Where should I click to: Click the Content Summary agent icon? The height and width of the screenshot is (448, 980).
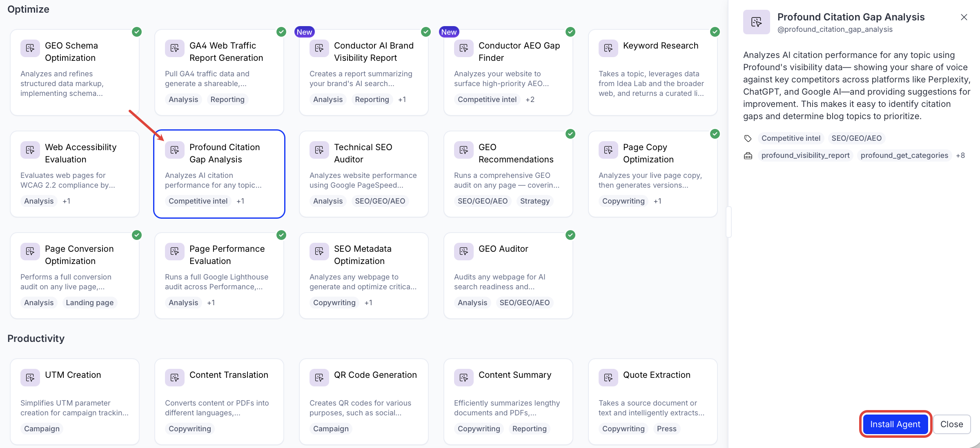464,377
